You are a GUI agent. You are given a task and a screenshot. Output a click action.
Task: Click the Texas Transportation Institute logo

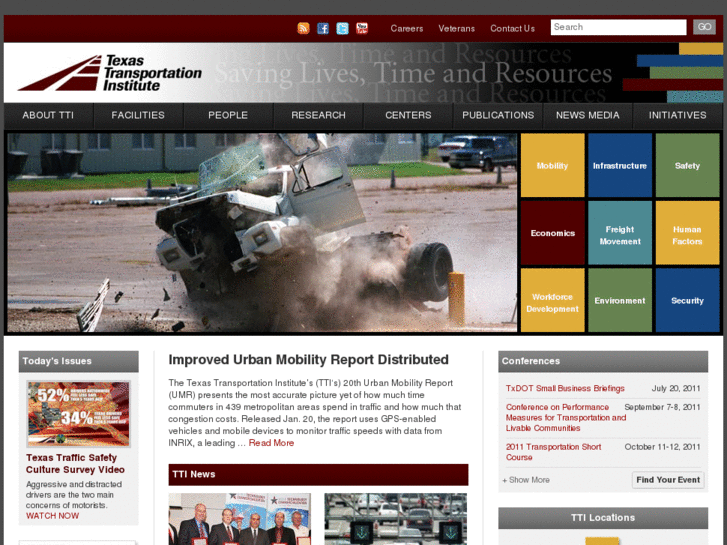tap(110, 73)
